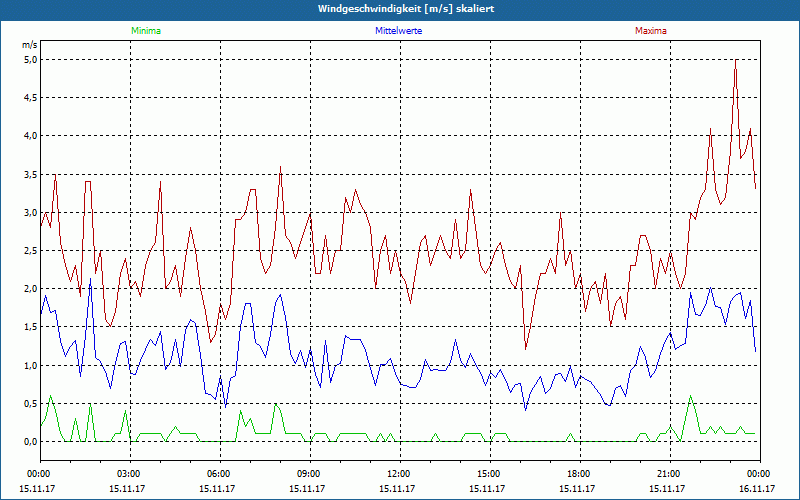
Task: Click the blue Mittelwerte legend label
Action: click(x=398, y=31)
